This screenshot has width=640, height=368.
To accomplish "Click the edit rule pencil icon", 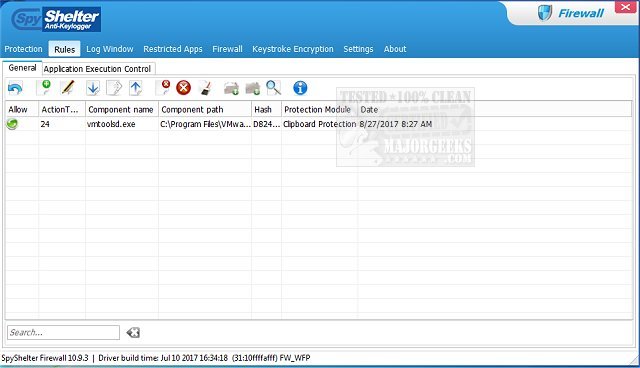I will (68, 88).
